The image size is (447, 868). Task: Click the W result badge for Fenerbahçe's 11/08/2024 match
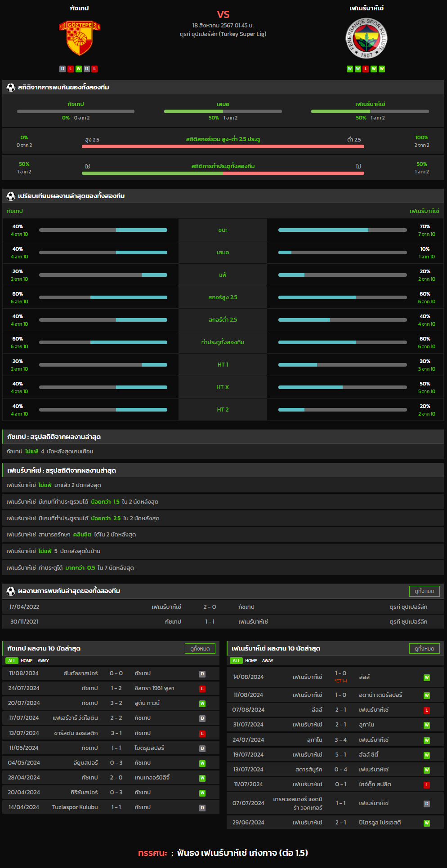(427, 695)
